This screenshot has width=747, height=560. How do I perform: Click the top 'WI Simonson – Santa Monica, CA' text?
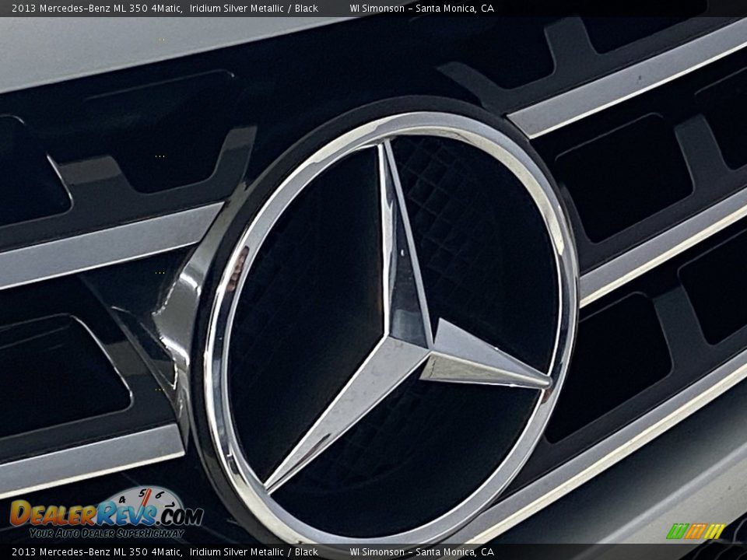(x=422, y=8)
